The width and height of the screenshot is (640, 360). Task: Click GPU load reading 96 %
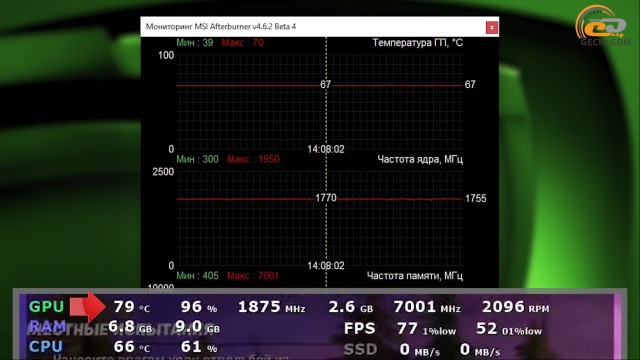[x=199, y=307]
